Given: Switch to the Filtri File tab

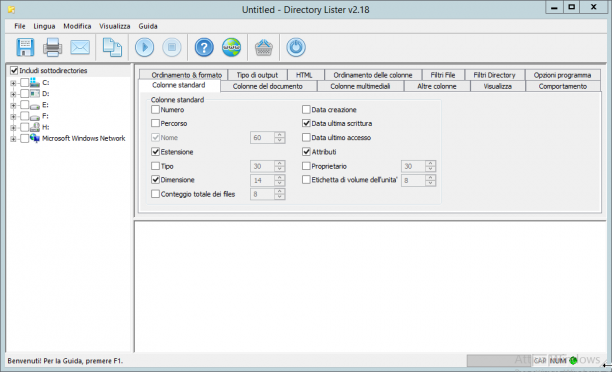Looking at the screenshot, I should pyautogui.click(x=443, y=75).
